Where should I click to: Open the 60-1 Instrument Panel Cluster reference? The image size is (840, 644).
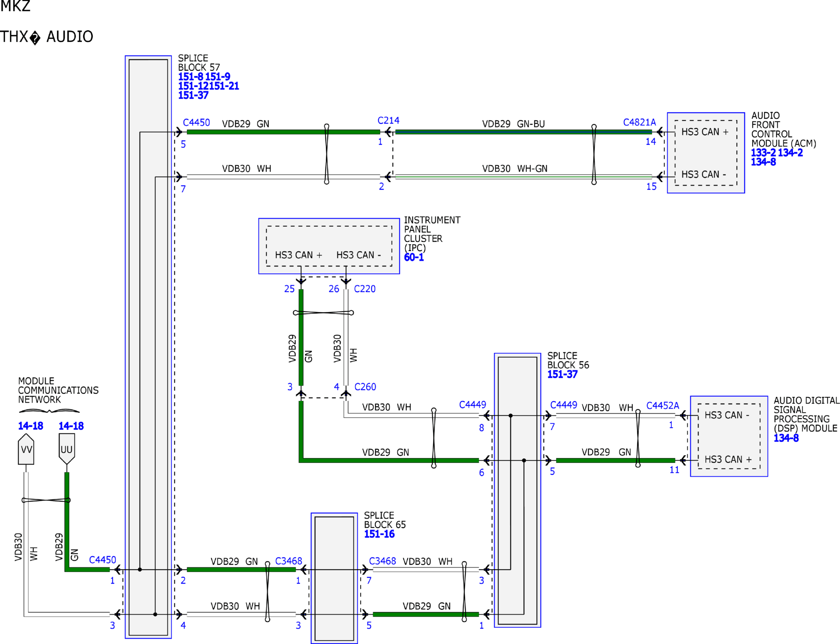[414, 257]
